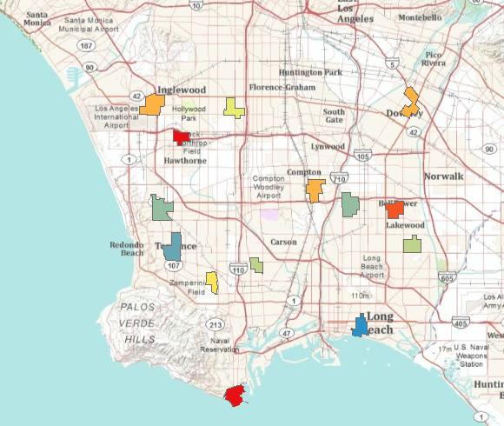504x426 pixels.
Task: Click the pink area near Carson
Action: click(x=269, y=215)
